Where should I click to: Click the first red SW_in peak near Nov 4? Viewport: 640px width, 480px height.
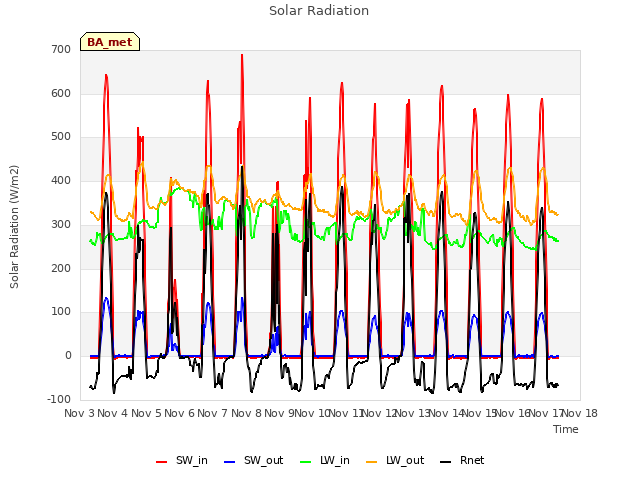click(106, 76)
